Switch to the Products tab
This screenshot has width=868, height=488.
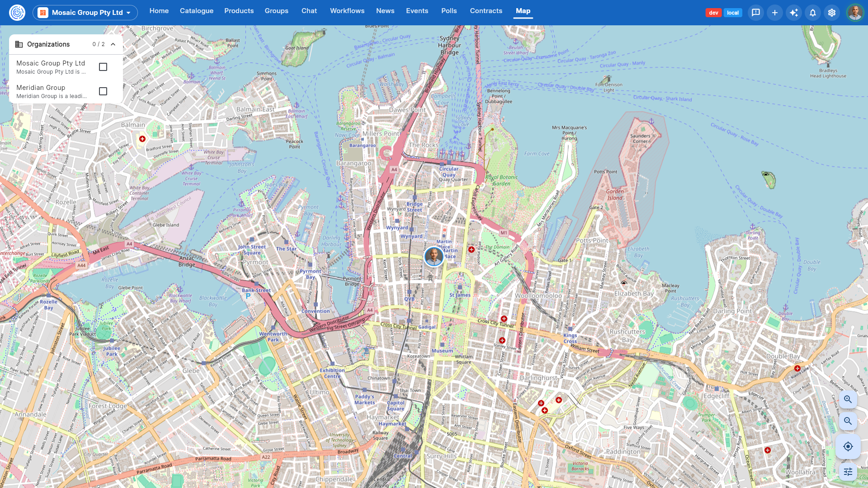[239, 11]
